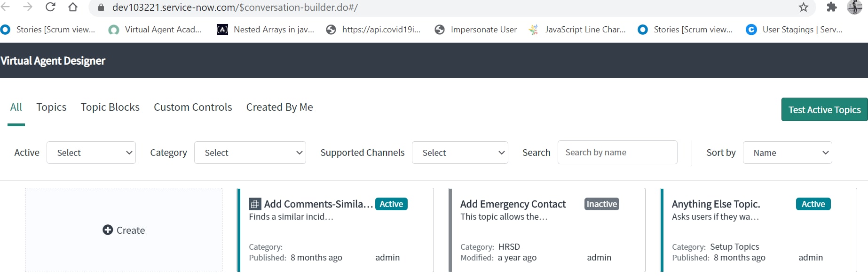
Task: Open the Sort by Name dropdown
Action: [x=788, y=153]
